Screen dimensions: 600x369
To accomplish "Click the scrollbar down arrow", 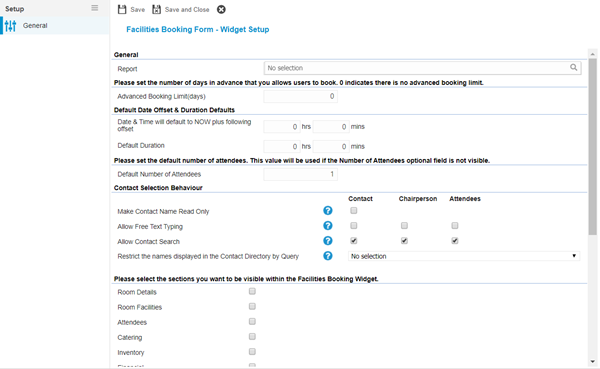I will 592,361.
